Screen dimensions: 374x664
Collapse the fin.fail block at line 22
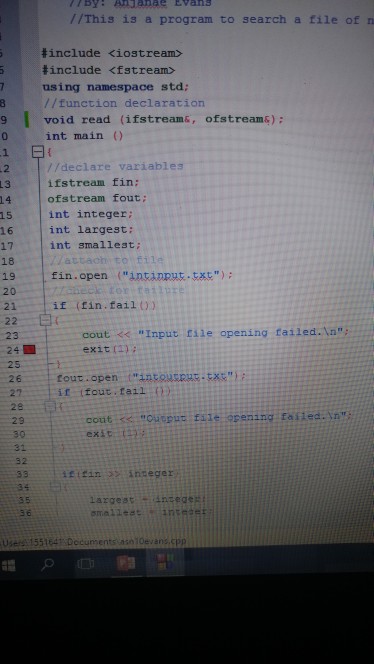(45, 320)
